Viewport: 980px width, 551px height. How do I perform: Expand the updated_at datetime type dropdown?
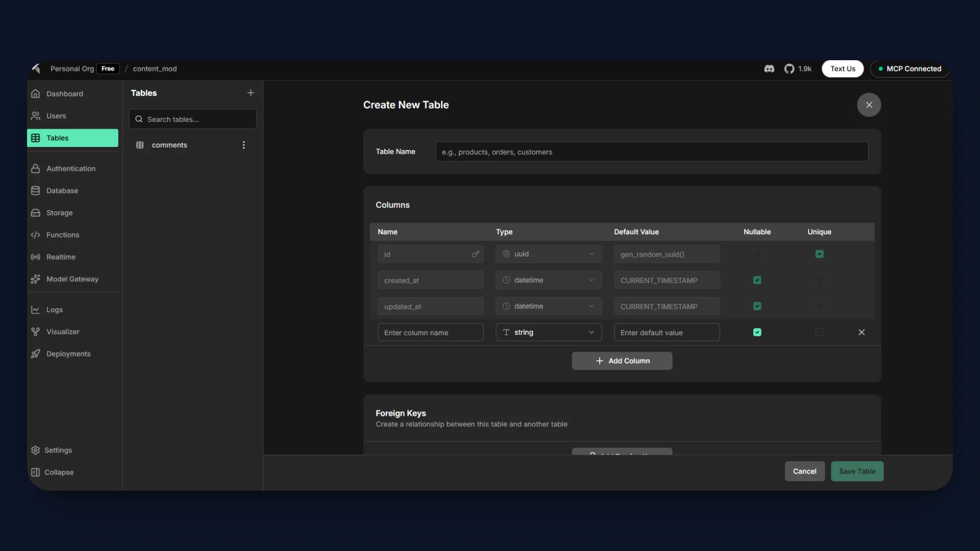(548, 307)
